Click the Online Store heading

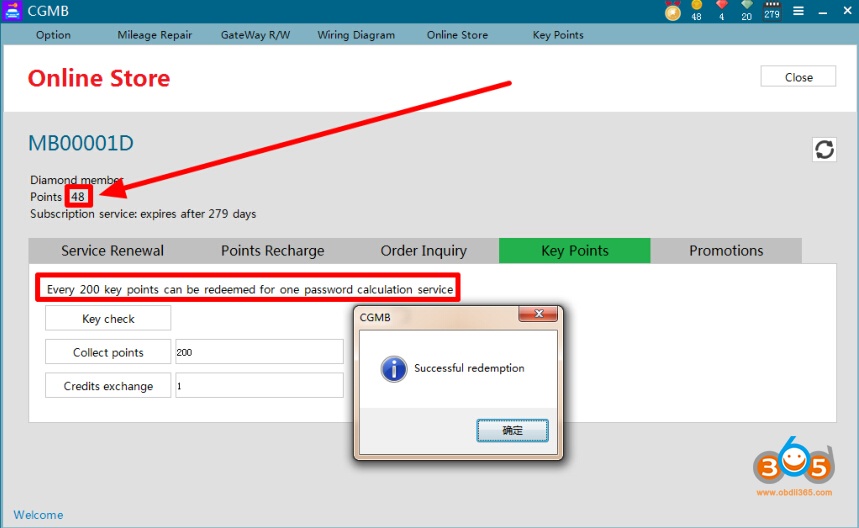tap(99, 78)
